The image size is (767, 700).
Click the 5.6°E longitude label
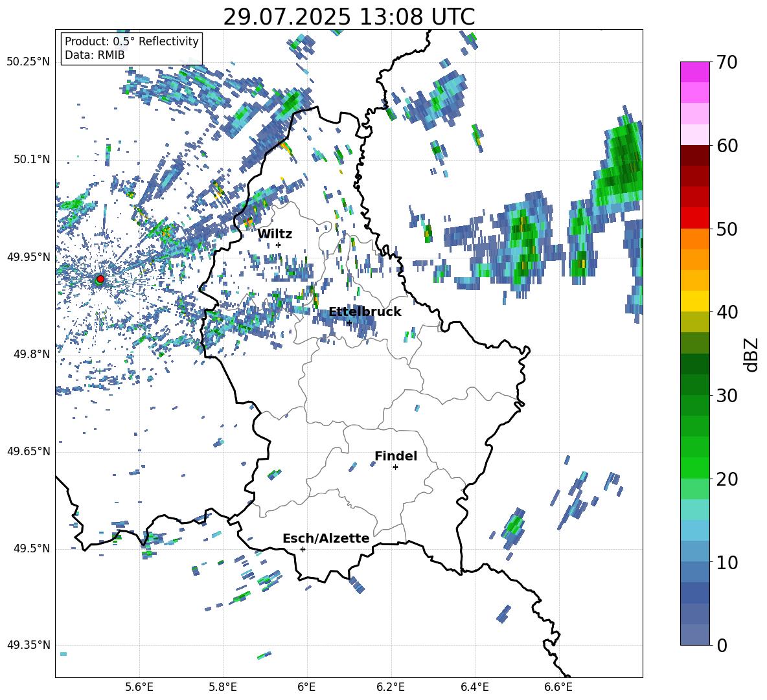pyautogui.click(x=139, y=687)
